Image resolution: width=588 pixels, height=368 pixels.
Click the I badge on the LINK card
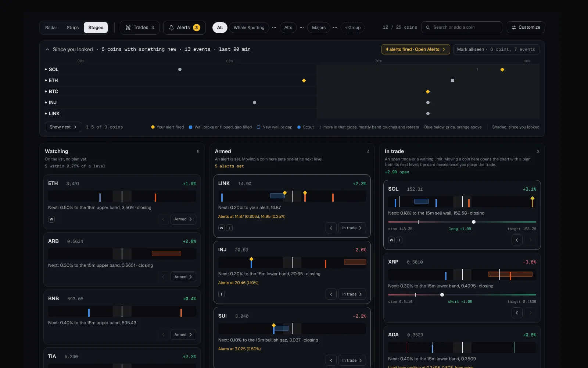(229, 228)
